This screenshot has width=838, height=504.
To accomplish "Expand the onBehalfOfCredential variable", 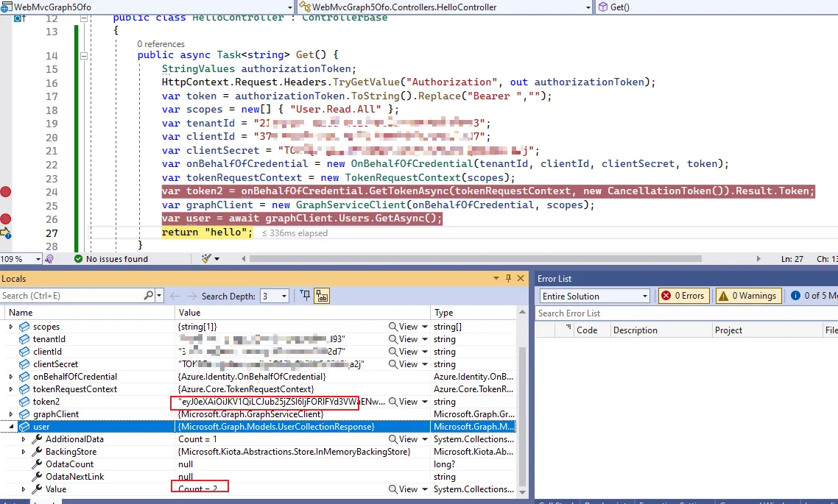I will tap(11, 377).
